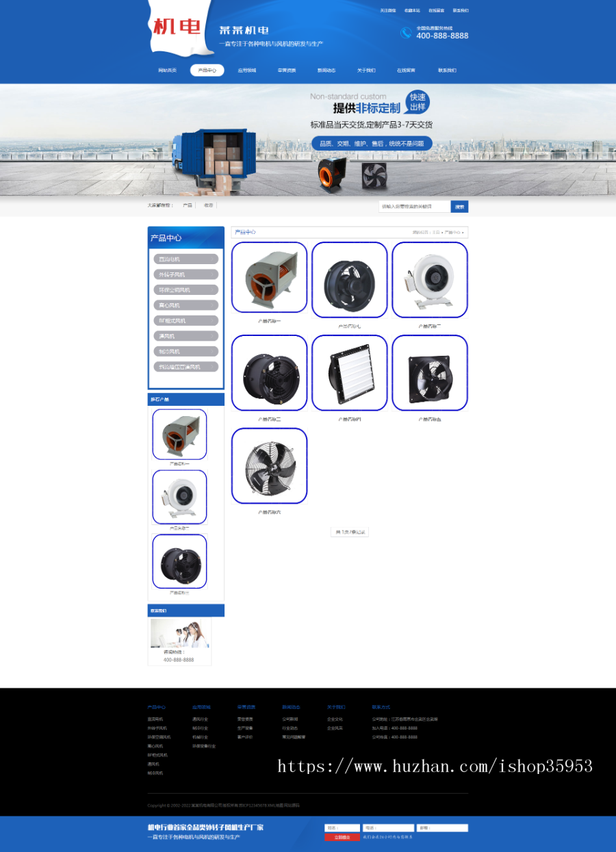Click the red 立即提交 submit button
Viewport: 616px width, 852px height.
point(342,837)
